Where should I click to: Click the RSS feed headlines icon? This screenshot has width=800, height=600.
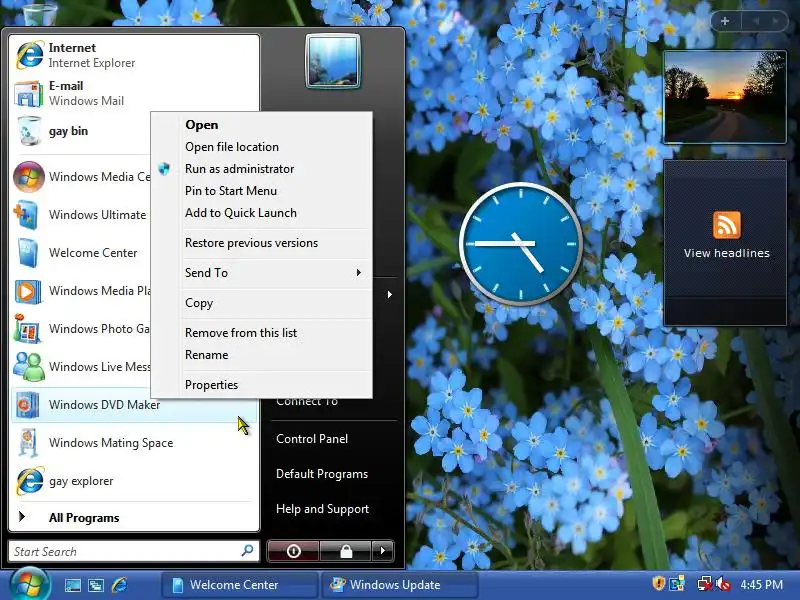727,225
